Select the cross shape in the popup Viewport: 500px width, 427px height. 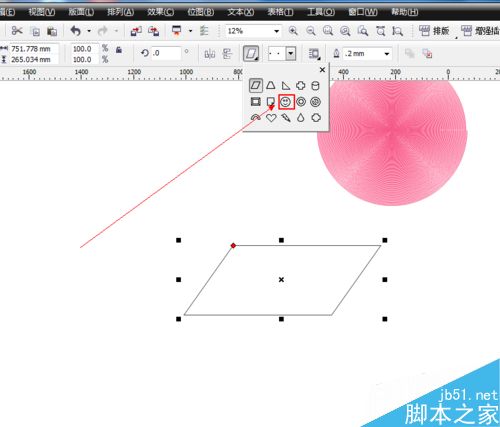(x=301, y=85)
